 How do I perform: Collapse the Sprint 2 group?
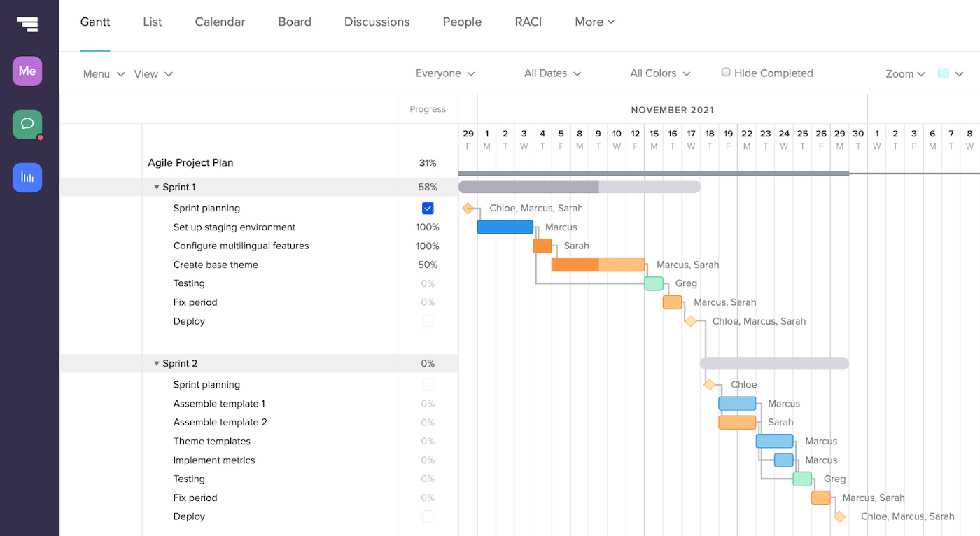tap(157, 363)
